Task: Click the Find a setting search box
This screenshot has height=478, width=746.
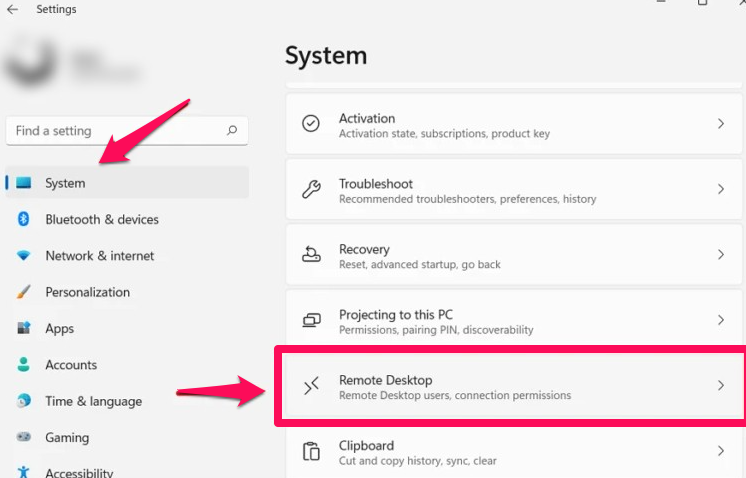Action: click(127, 131)
